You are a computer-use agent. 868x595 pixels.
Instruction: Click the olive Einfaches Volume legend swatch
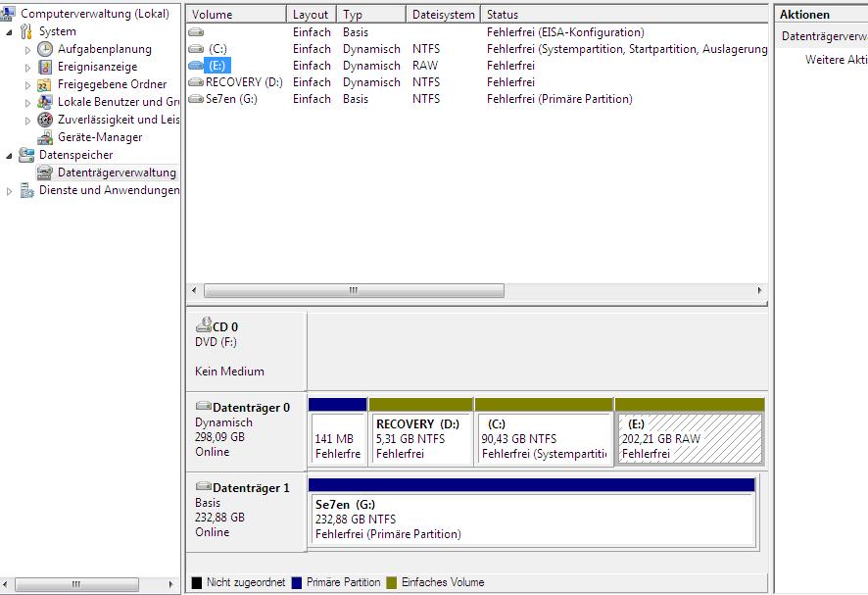click(392, 583)
